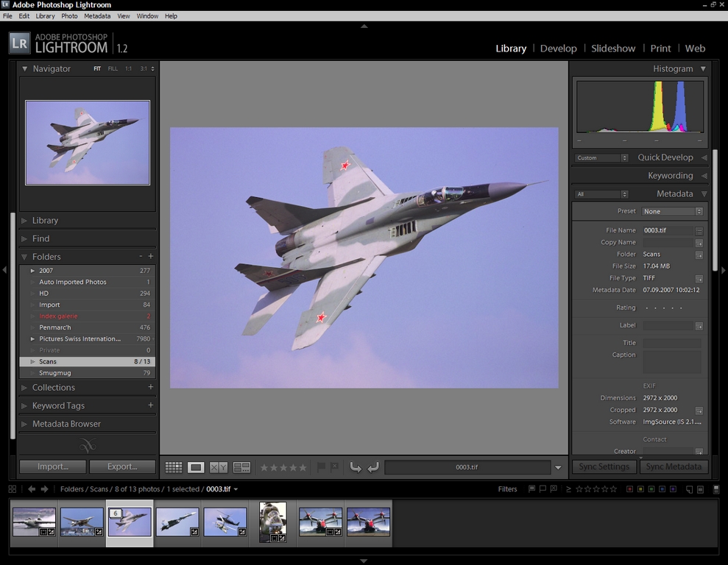The image size is (728, 565).
Task: Click the Sync Settings button
Action: (x=604, y=466)
